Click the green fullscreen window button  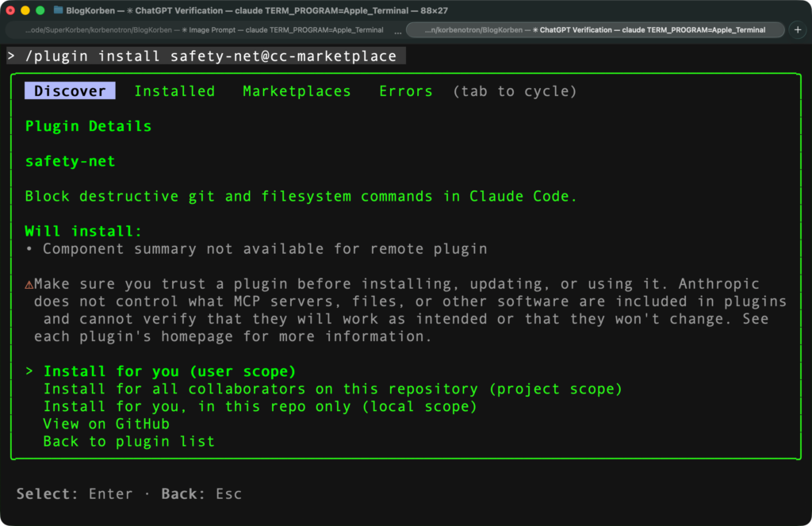[39, 10]
